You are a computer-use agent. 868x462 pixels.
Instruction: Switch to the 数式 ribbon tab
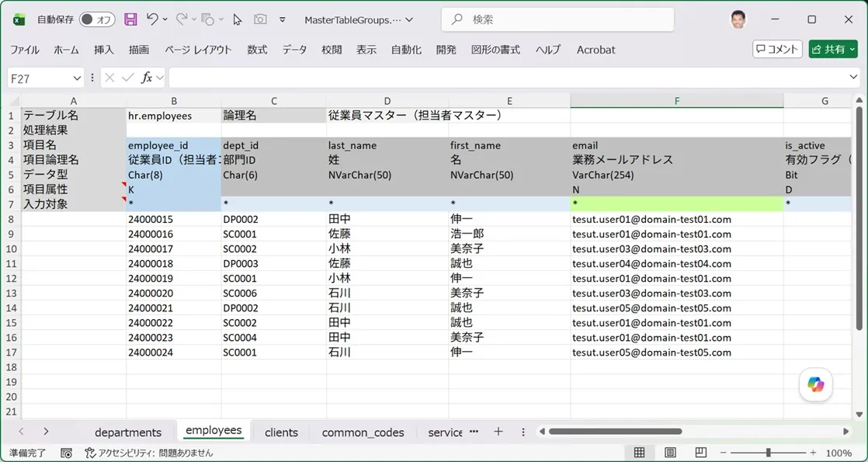[x=258, y=50]
